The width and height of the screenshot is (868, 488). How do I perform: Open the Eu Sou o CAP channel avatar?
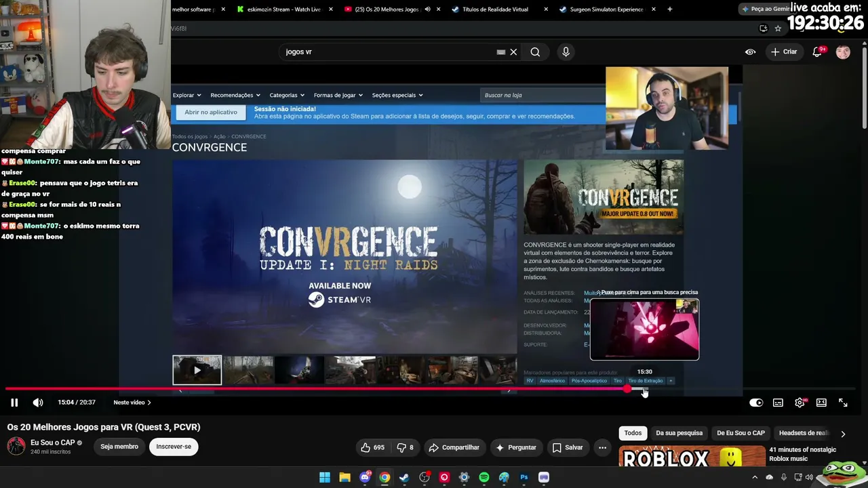click(16, 447)
